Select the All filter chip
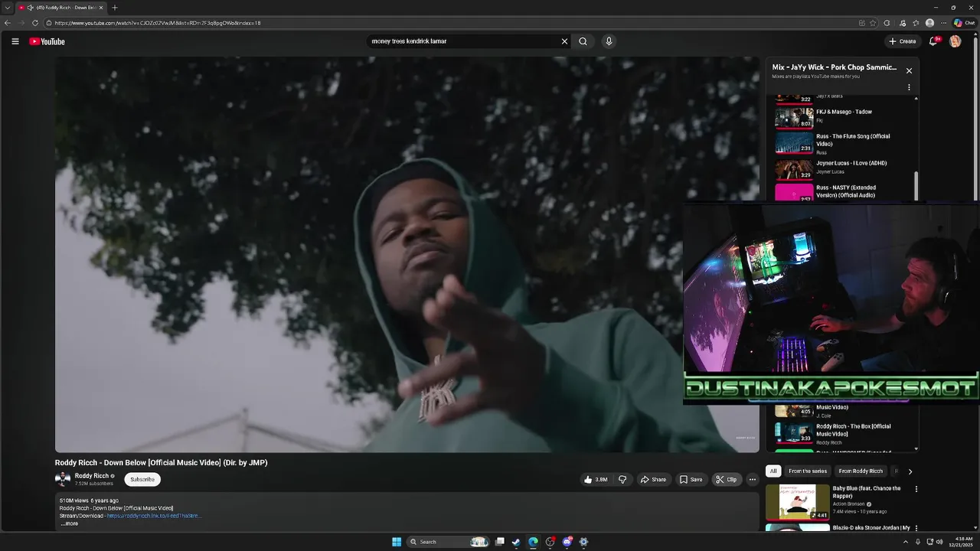The height and width of the screenshot is (551, 980). 773,471
